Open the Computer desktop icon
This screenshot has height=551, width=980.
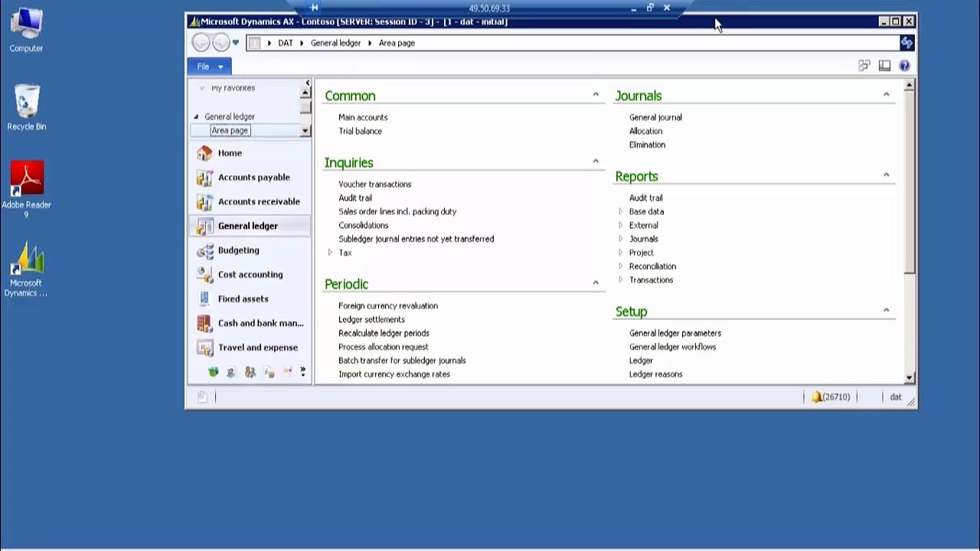coord(26,31)
